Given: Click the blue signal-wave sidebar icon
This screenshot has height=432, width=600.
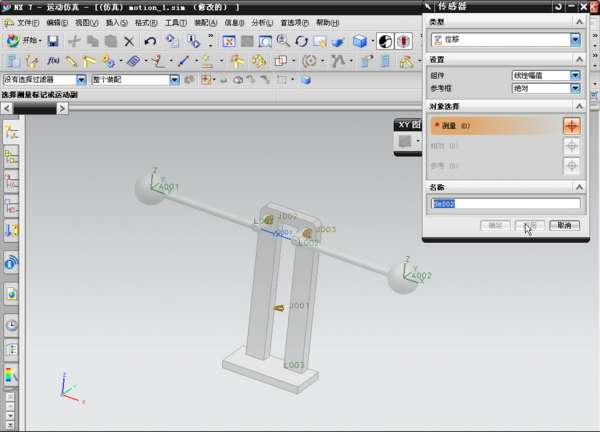Looking at the screenshot, I should [11, 262].
